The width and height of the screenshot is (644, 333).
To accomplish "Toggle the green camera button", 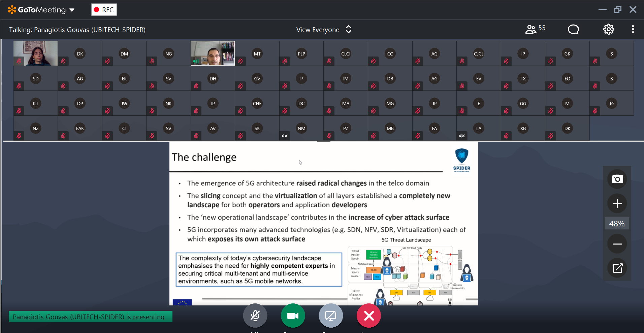I will pos(293,316).
